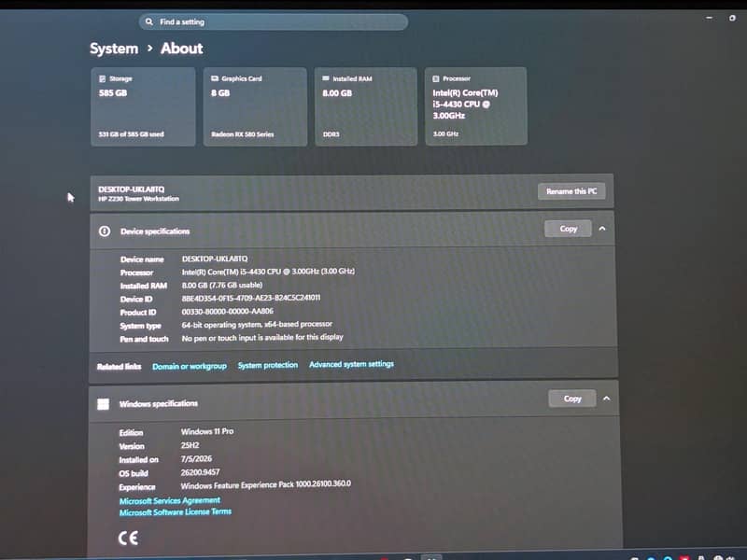Select the Device ID value 8BE4D354-0F15-4709-AE23-B24C5C241011
This screenshot has height=560, width=747.
251,298
